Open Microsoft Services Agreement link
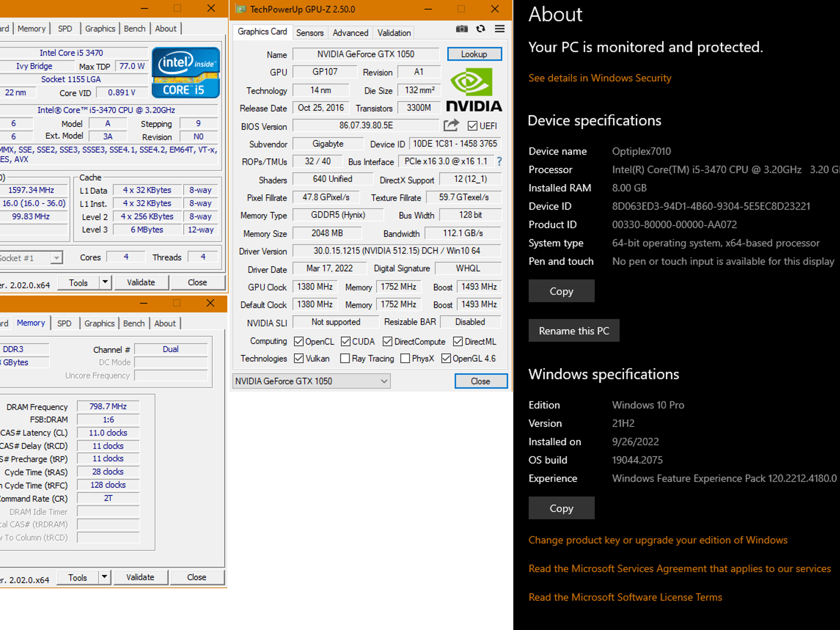The height and width of the screenshot is (630, 840). 680,568
